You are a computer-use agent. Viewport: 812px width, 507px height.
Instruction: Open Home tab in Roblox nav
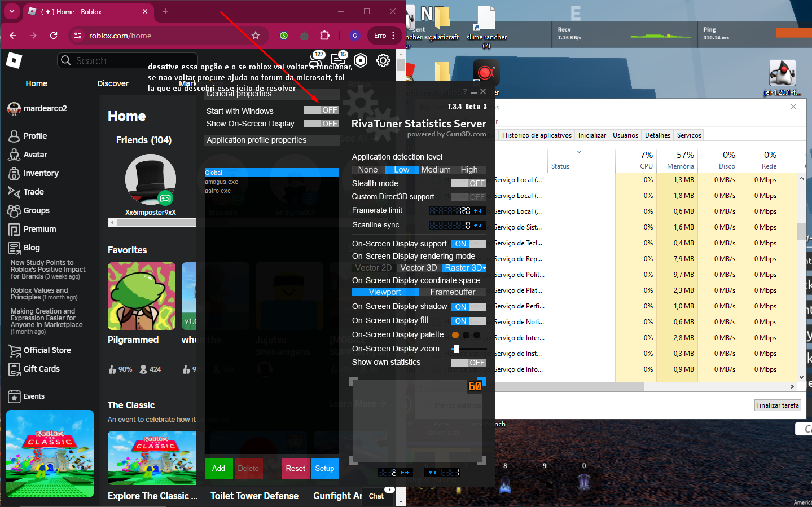coord(36,83)
